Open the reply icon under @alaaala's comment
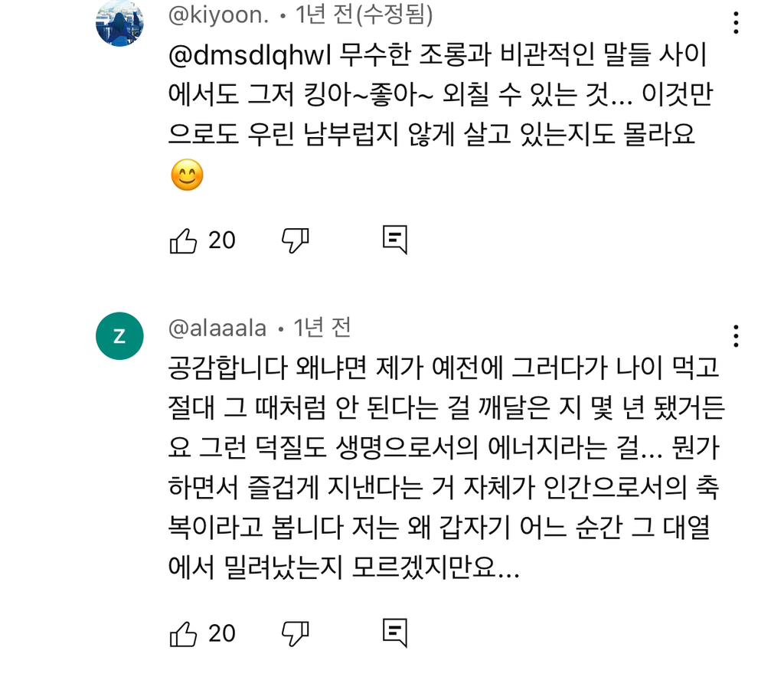 tap(395, 633)
